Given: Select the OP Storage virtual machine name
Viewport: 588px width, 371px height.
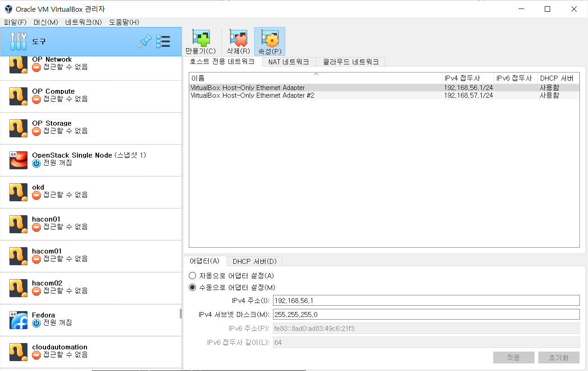Looking at the screenshot, I should [x=52, y=123].
